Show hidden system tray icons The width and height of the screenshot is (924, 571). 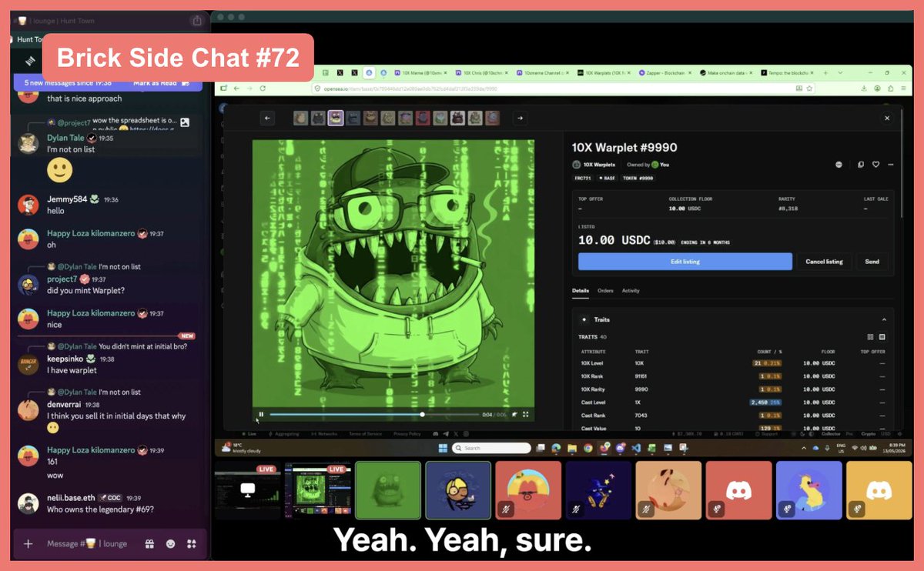click(x=803, y=448)
